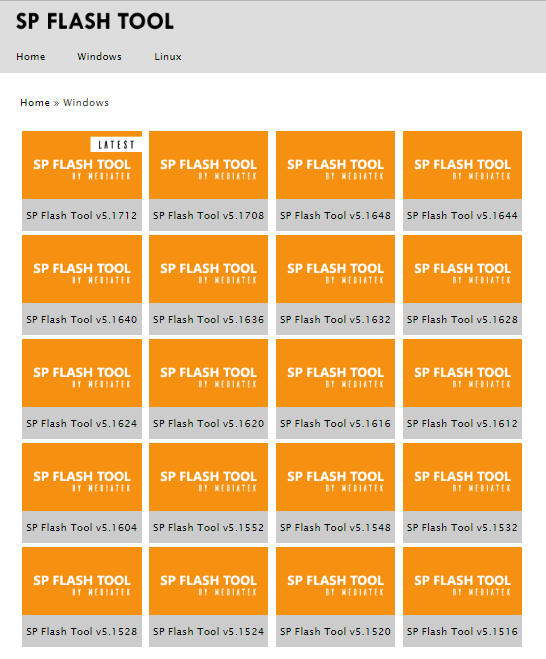Open the SP Flash Tool v5.1708 thumbnail image
The height and width of the screenshot is (659, 546).
[208, 165]
